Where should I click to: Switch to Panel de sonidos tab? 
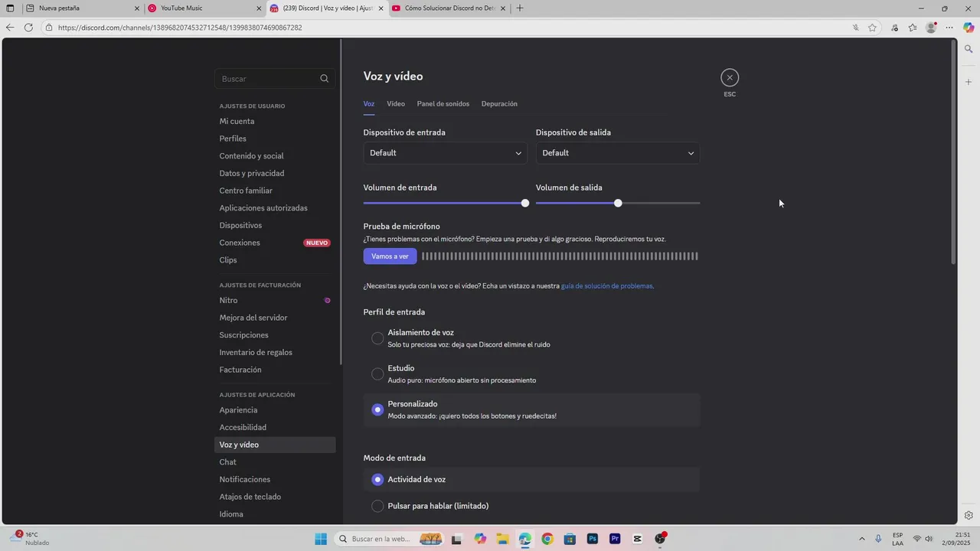point(443,103)
